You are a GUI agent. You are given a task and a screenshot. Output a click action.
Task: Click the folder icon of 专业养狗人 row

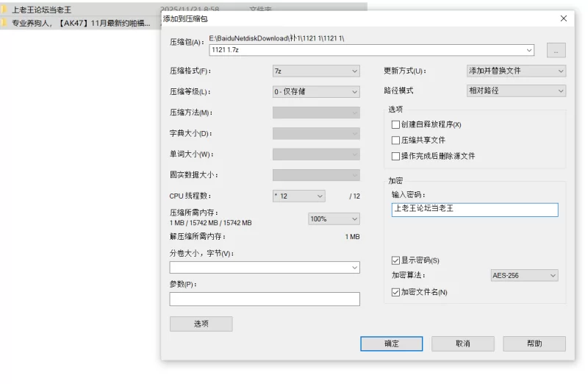pos(4,23)
